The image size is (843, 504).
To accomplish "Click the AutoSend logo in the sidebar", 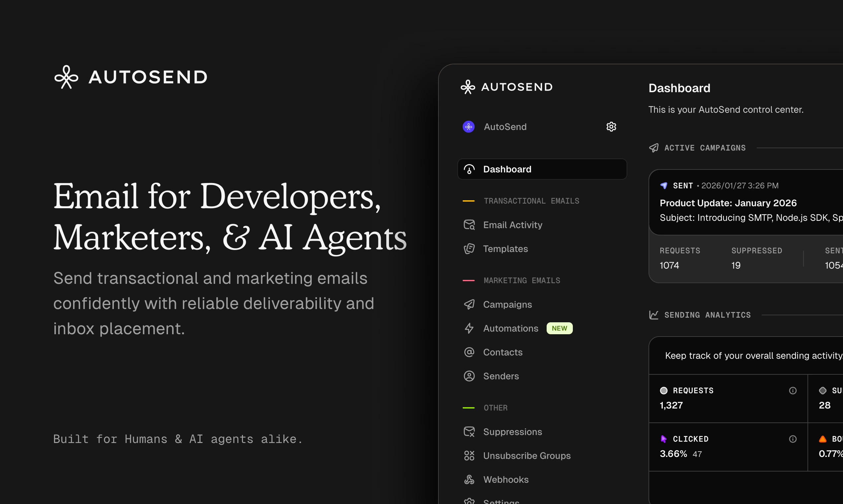I will click(506, 87).
